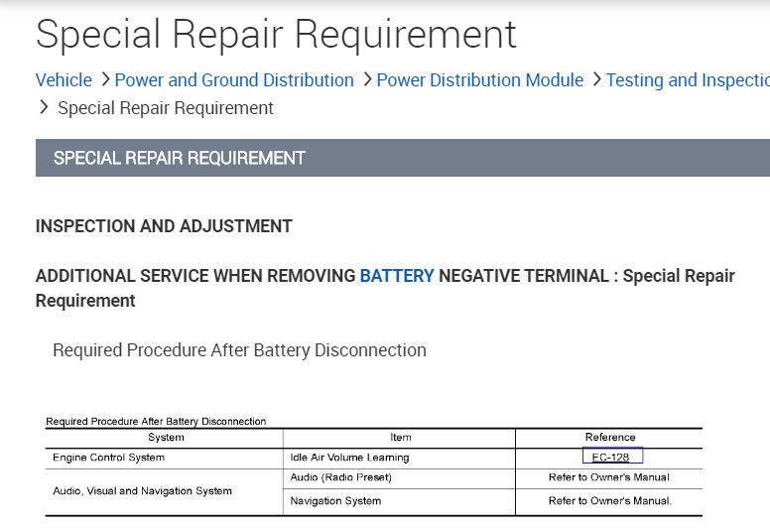Image resolution: width=770 pixels, height=532 pixels.
Task: Click Owner's Manual reference in Audio row
Action: point(610,477)
